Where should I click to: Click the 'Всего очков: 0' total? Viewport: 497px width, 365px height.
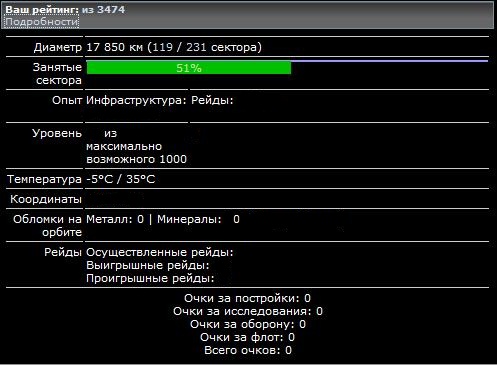248,350
